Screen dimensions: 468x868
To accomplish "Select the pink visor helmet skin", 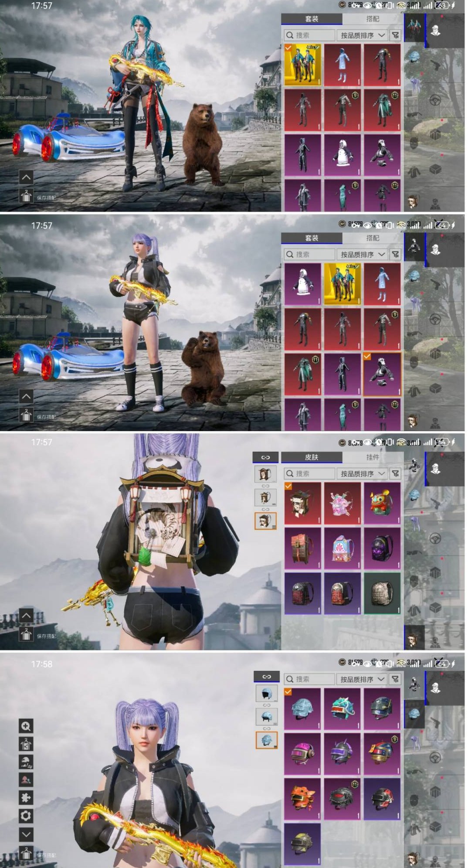I will (x=302, y=754).
